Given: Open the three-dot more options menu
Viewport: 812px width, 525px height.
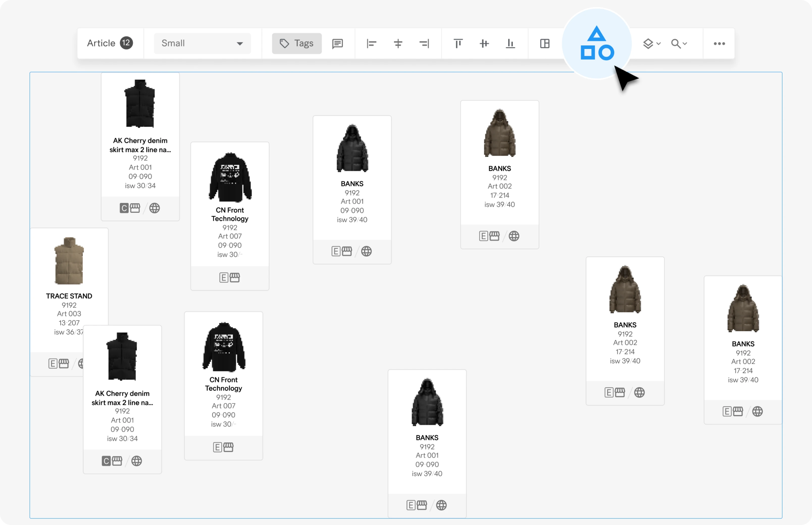Looking at the screenshot, I should point(719,44).
